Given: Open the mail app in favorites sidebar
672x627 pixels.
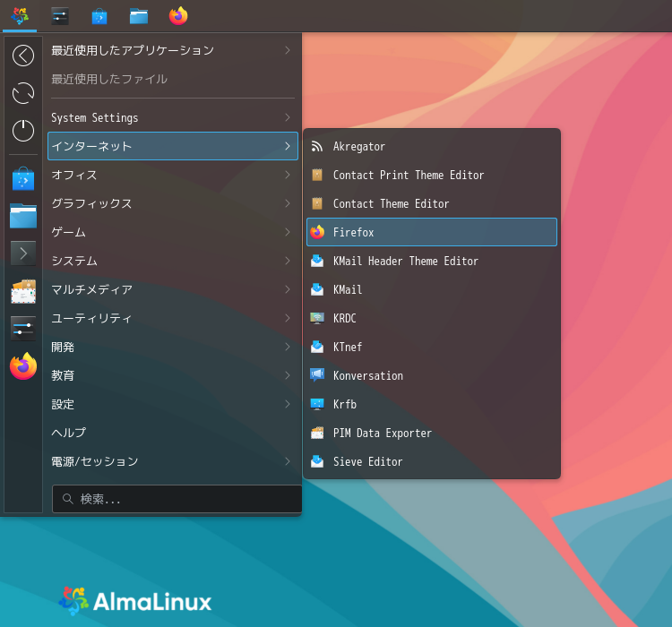Looking at the screenshot, I should 23,291.
